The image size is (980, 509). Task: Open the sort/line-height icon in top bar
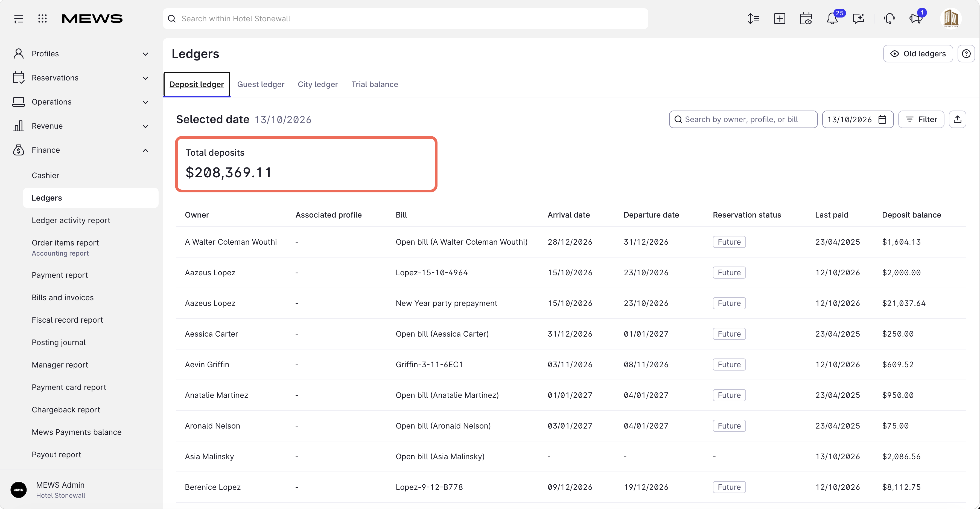[753, 19]
